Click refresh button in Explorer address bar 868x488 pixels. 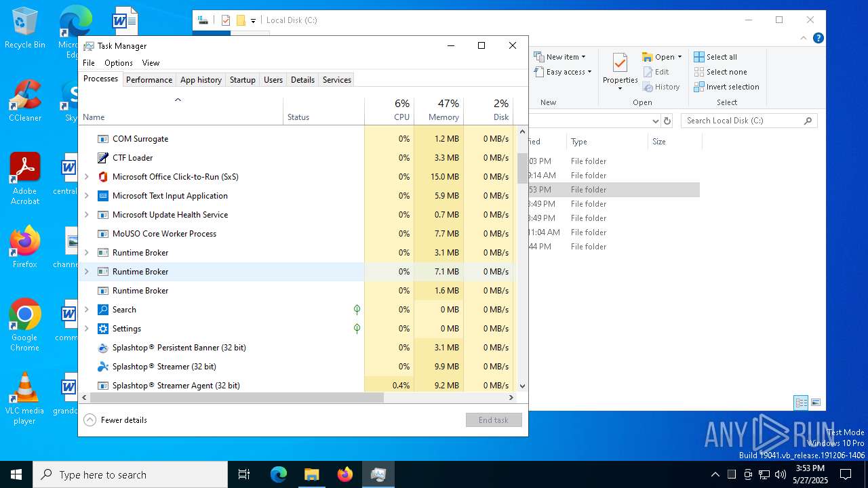coord(667,121)
